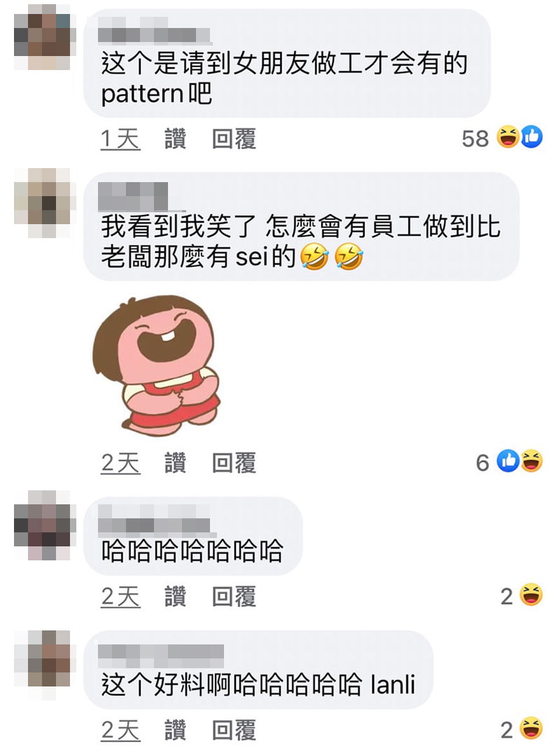Click 回覆 under the 这个好料啊 comment

click(234, 730)
